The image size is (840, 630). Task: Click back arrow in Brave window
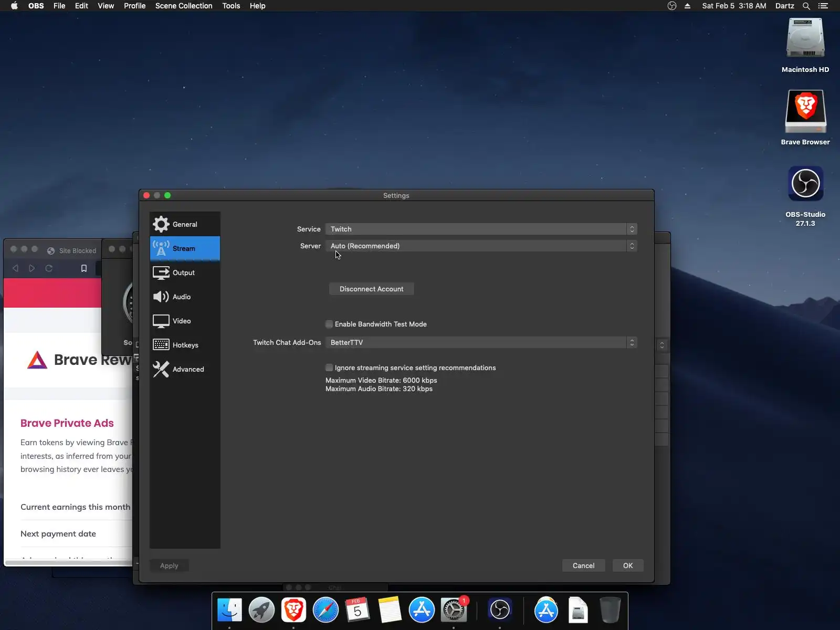point(15,268)
